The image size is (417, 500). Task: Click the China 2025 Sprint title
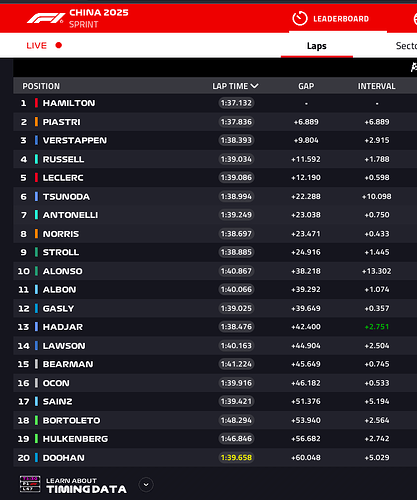(x=99, y=18)
